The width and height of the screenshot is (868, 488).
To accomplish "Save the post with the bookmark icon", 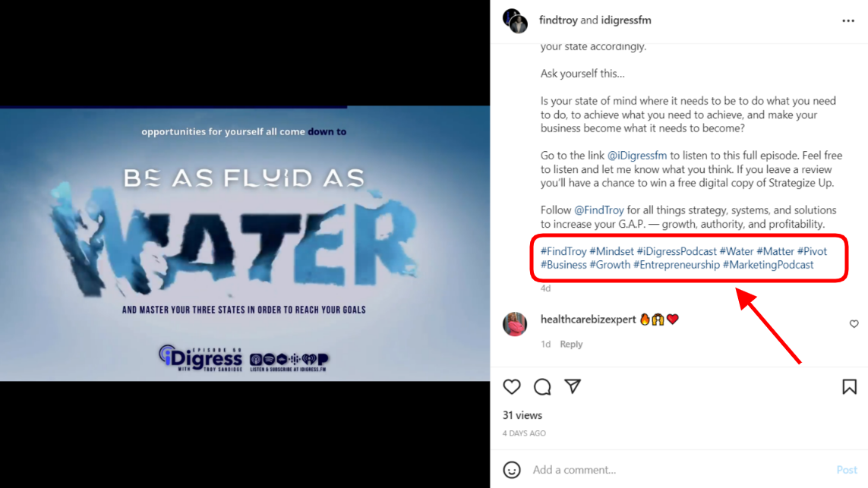I will tap(848, 387).
